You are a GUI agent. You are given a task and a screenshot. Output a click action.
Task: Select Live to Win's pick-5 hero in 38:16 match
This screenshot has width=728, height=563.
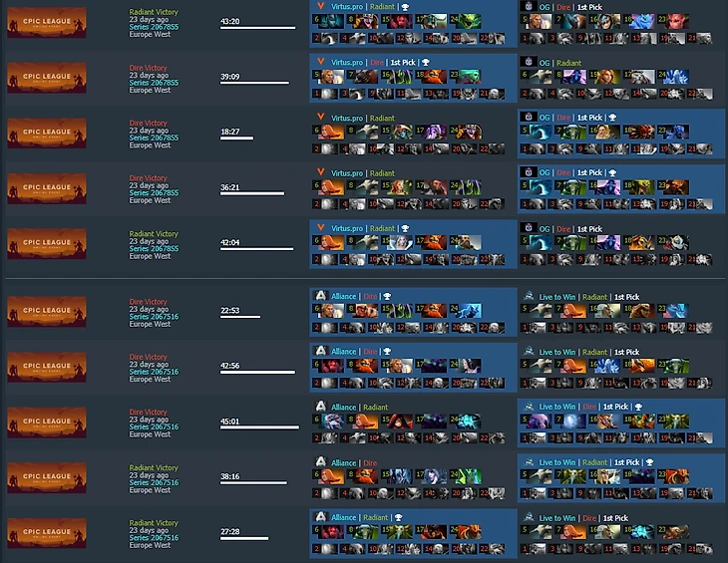point(540,476)
